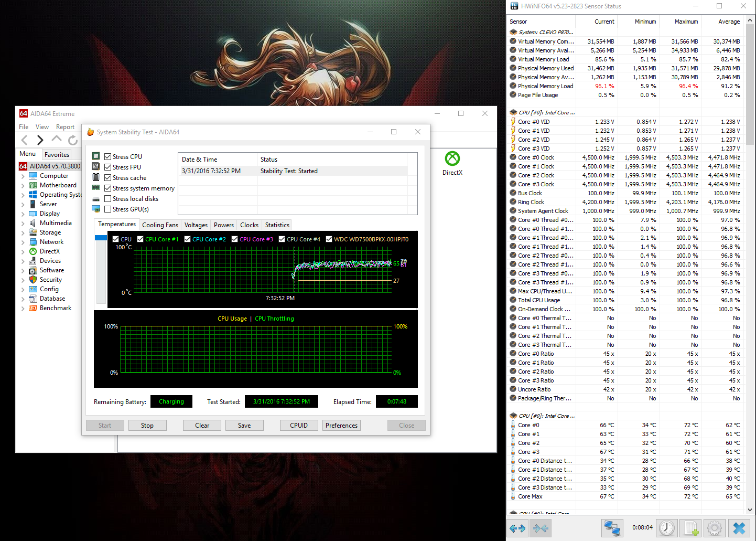Expand the Operating System tree node
Screen dimensions: 756x541
[x=23, y=195]
